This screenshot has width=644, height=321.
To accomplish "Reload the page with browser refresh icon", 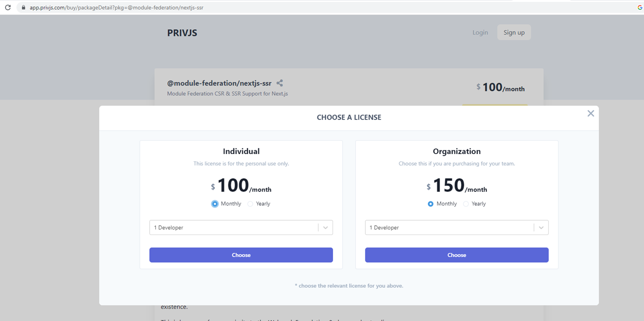I will click(8, 7).
